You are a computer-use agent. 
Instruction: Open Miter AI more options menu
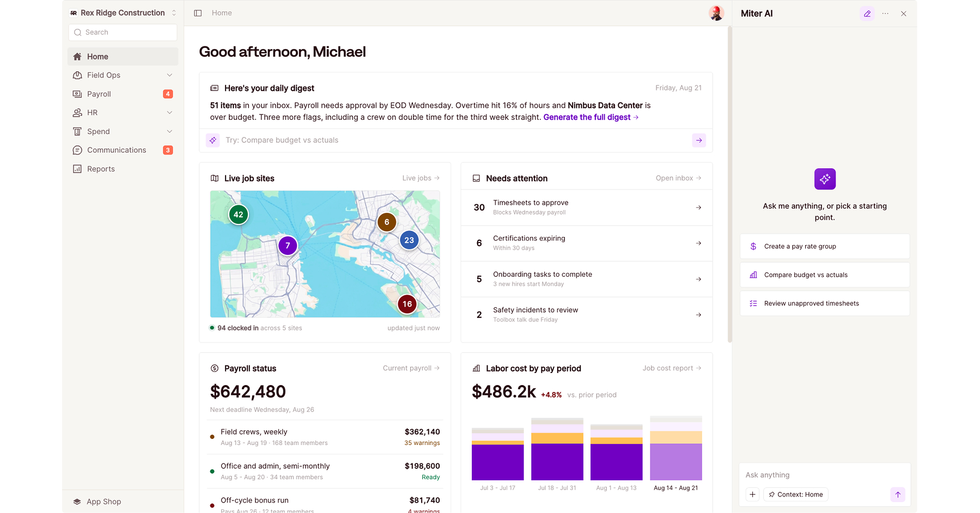(x=885, y=14)
